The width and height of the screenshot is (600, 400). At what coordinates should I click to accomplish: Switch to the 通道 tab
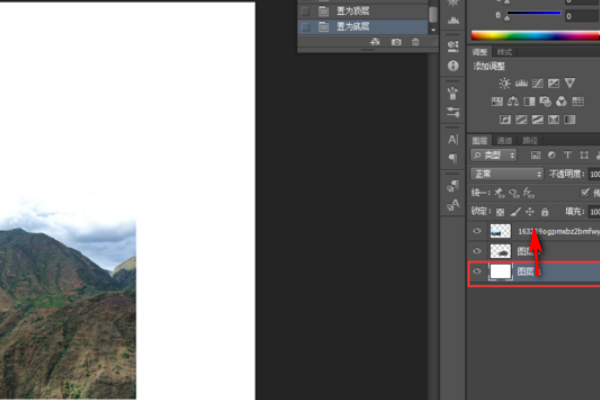coord(504,140)
